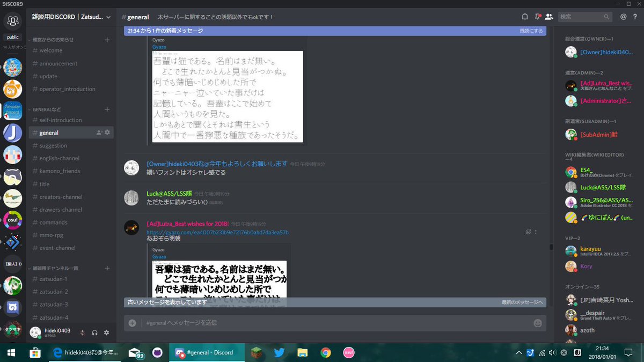Open hideki0403's avatar in the message list
Viewport: 644px width, 362px height.
point(131,167)
